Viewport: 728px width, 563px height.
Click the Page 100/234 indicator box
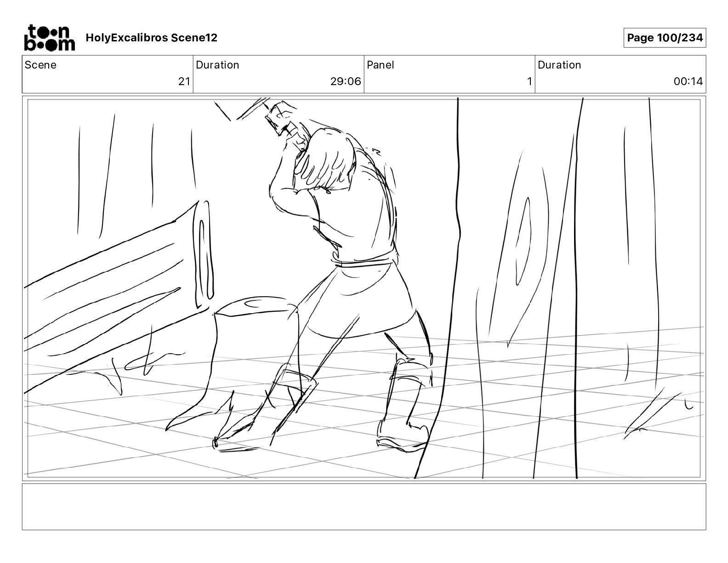[665, 38]
